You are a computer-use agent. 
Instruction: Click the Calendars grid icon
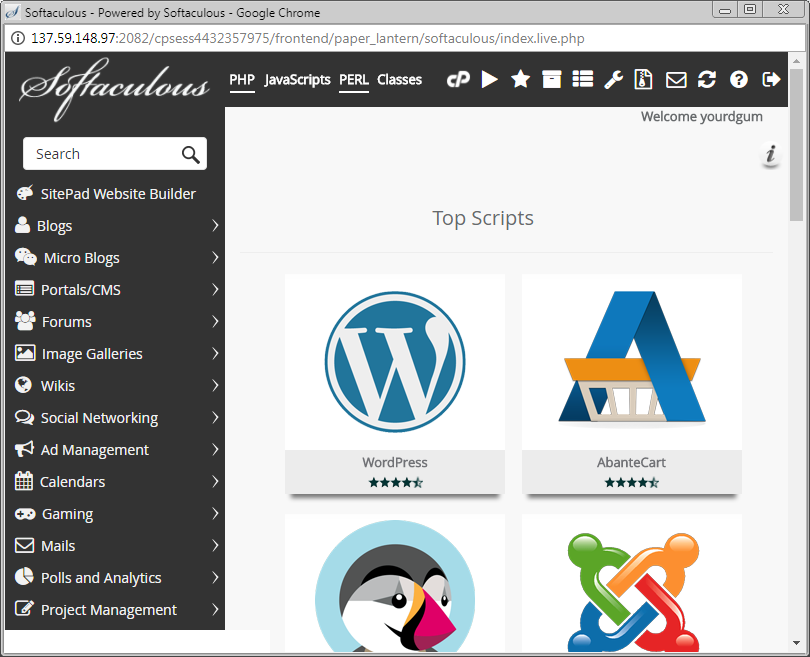pos(24,481)
